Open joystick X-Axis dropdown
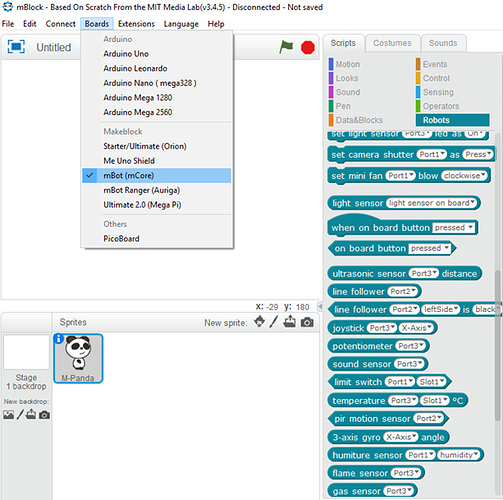503x500 pixels. pyautogui.click(x=416, y=328)
